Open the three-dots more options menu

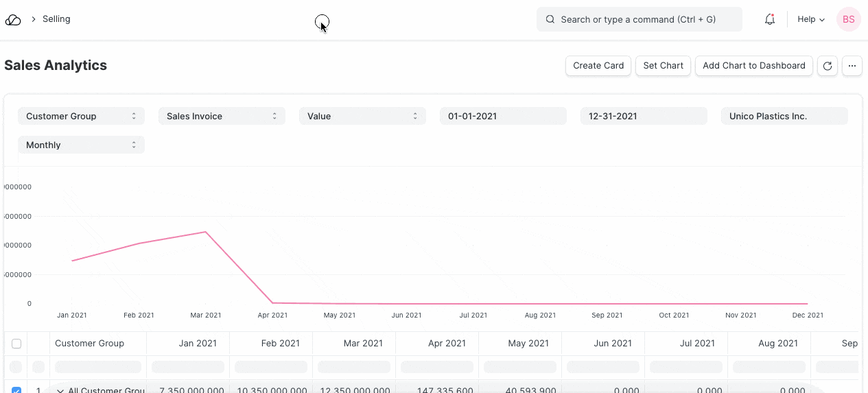[852, 66]
